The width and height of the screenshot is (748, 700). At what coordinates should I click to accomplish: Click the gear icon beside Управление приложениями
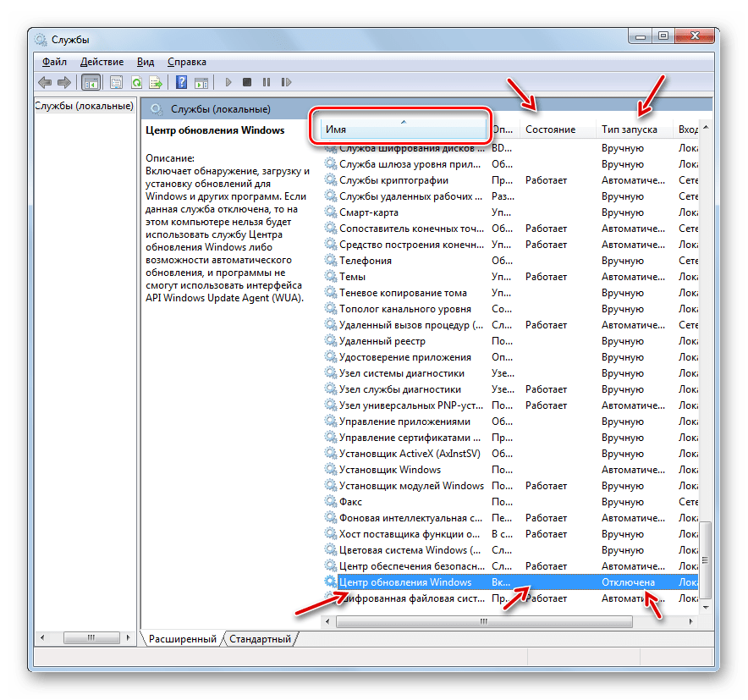point(330,421)
